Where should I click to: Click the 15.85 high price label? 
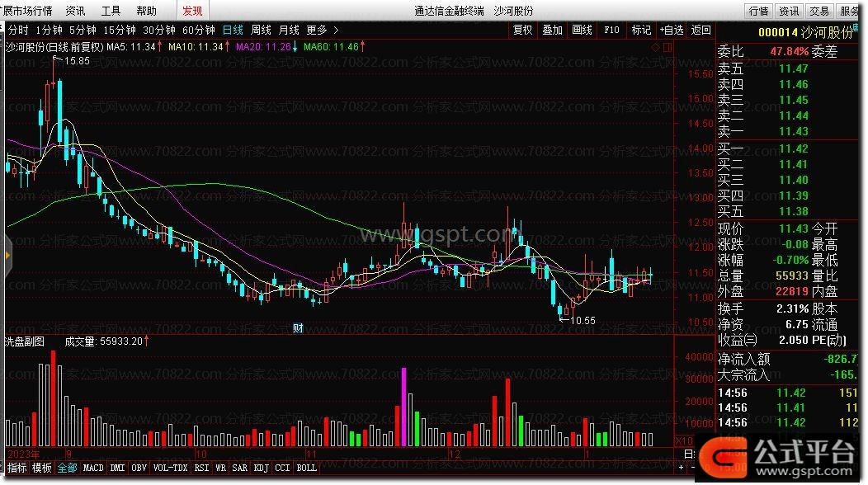pyautogui.click(x=77, y=61)
